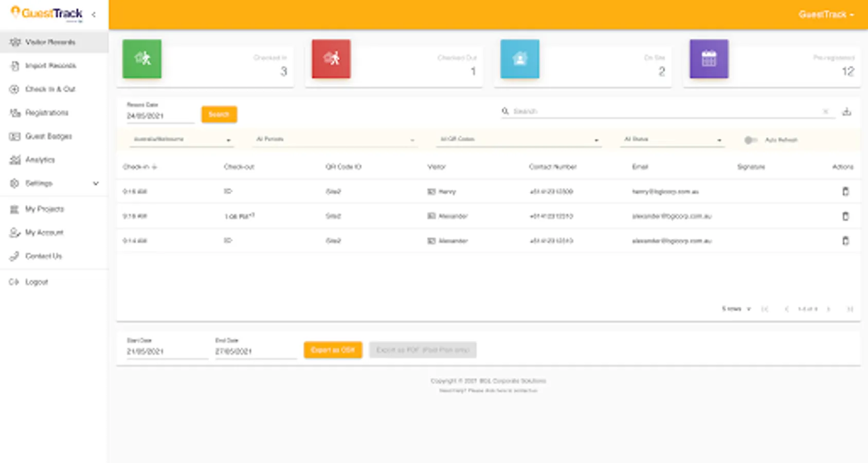Open the GuestTrack account menu in header
Screen dimensions: 868x463
(x=826, y=14)
